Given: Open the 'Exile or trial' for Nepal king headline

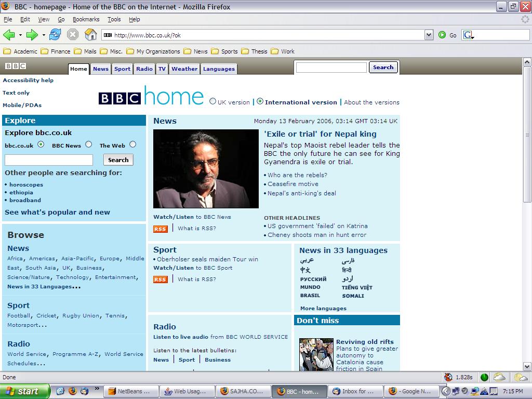Looking at the screenshot, I should tap(320, 134).
